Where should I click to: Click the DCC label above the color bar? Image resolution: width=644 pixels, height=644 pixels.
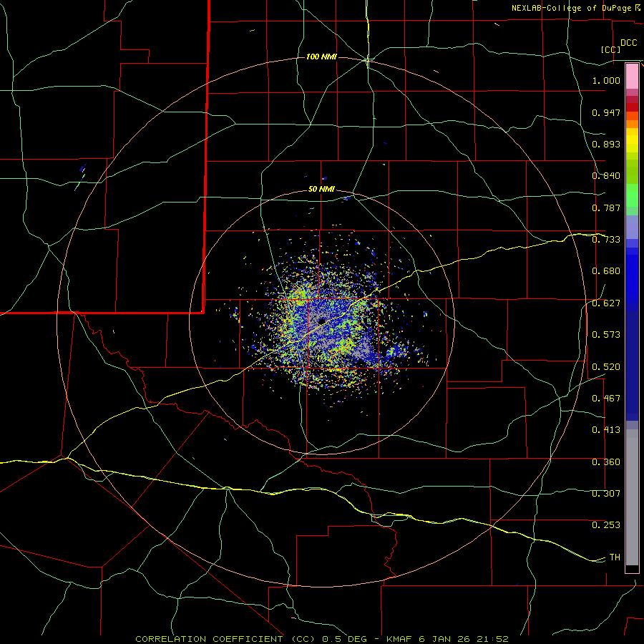pos(628,43)
